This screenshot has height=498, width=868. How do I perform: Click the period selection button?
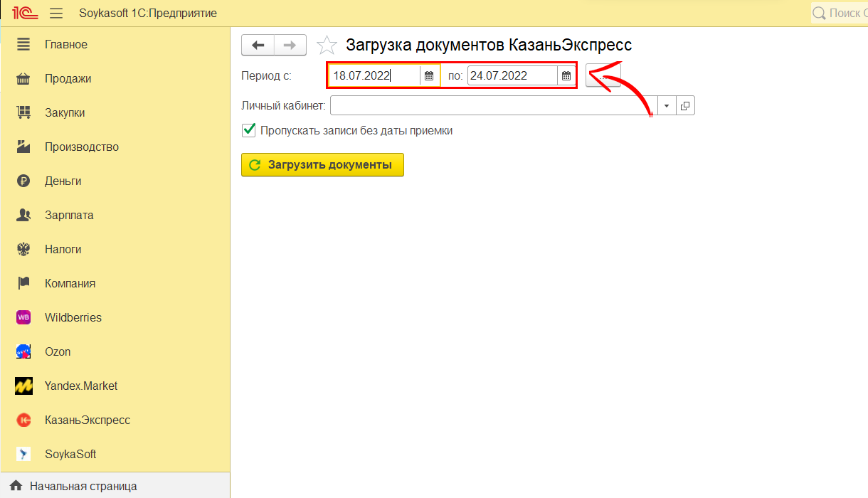pos(603,76)
